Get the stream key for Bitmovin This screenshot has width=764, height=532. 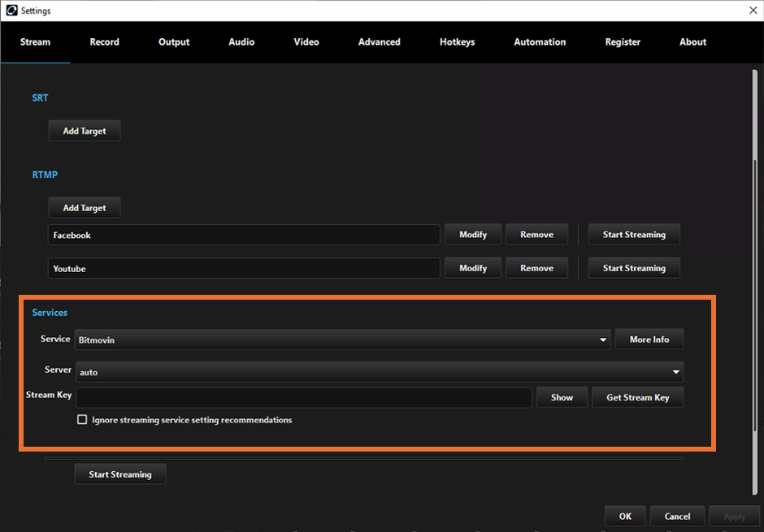click(637, 397)
